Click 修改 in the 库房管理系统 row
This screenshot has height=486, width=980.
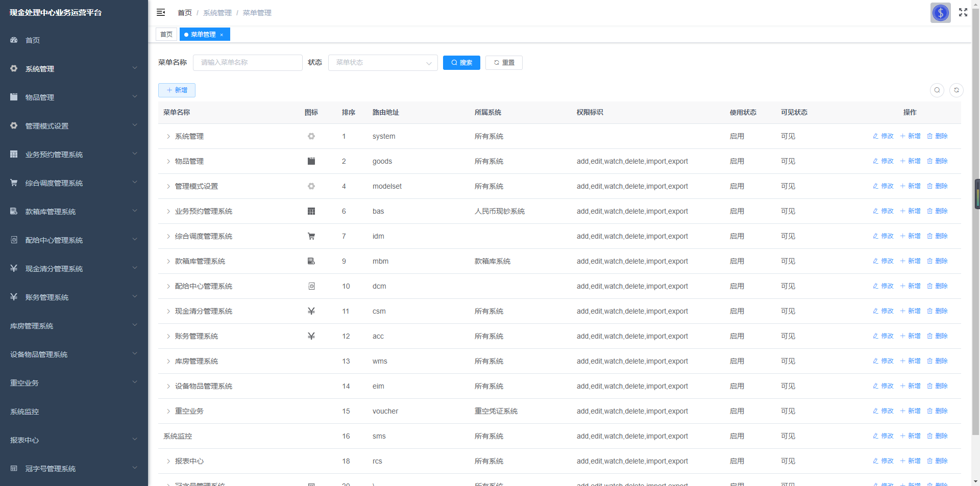[x=883, y=361]
